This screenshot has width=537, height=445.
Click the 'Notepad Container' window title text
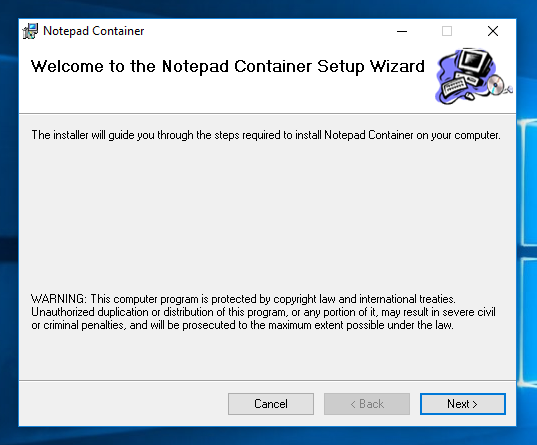pyautogui.click(x=93, y=31)
